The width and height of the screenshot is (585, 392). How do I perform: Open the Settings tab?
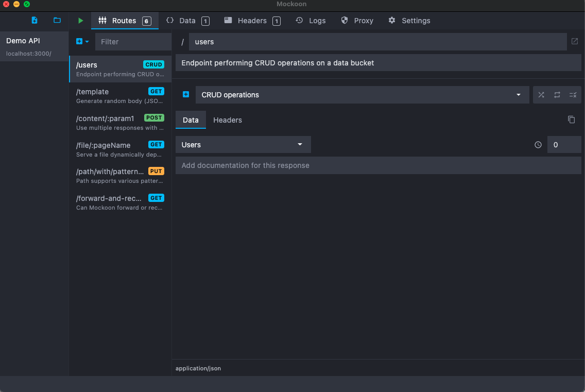pos(409,21)
